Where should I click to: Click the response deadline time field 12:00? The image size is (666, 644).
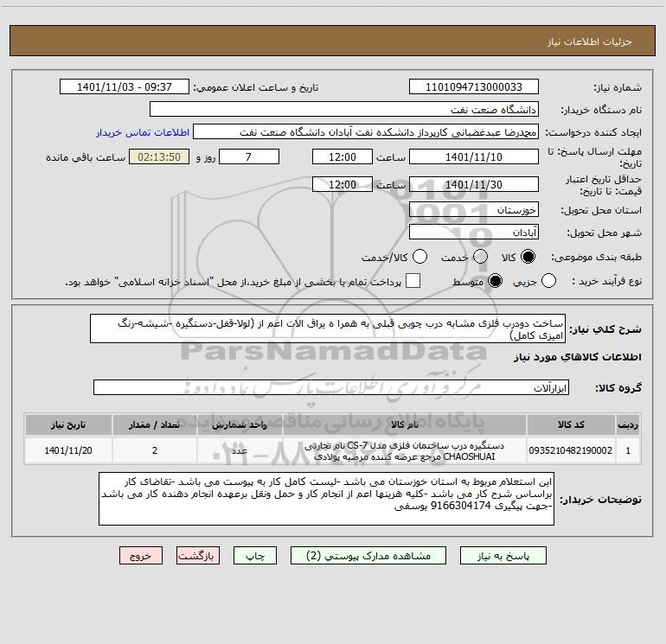(x=343, y=156)
